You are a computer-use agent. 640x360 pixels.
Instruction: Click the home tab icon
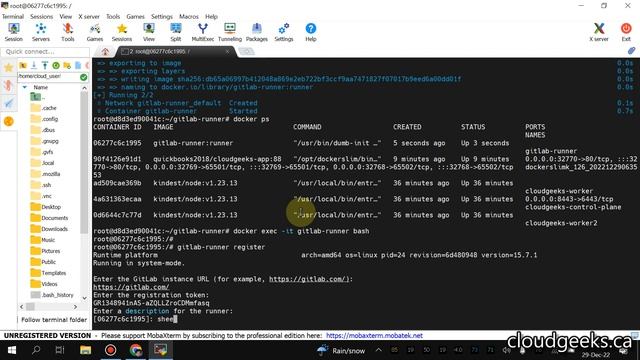pos(105,52)
